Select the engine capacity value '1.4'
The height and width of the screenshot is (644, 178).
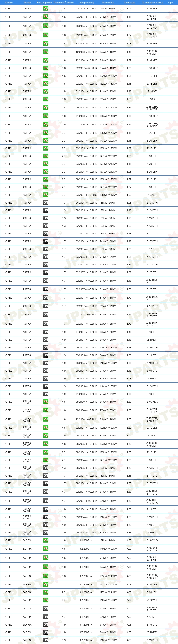[64, 8]
